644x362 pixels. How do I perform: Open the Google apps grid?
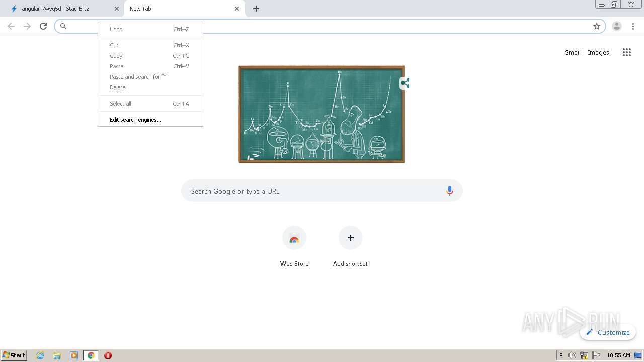pos(626,52)
